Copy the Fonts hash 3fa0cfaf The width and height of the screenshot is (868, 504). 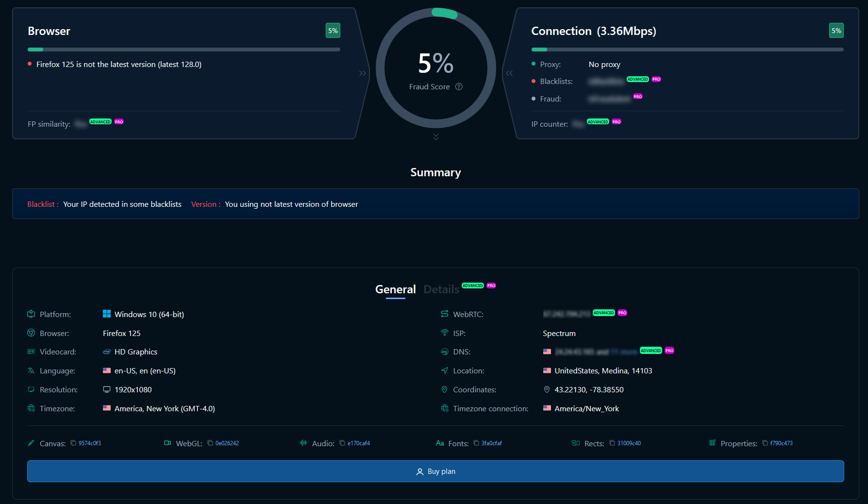point(476,443)
